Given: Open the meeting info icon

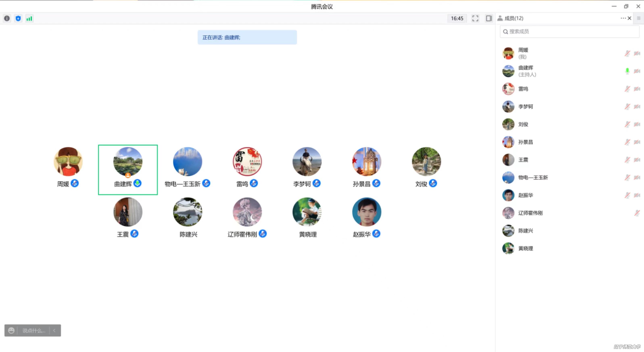Looking at the screenshot, I should pyautogui.click(x=7, y=18).
